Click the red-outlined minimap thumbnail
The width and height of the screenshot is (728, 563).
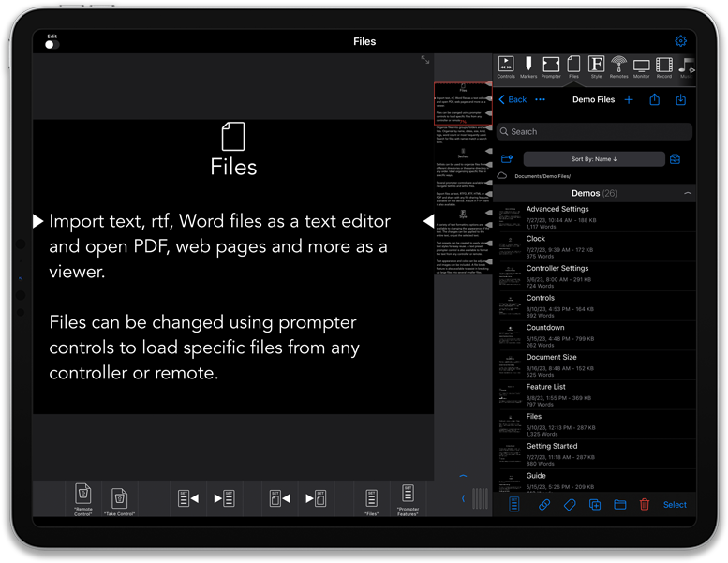pos(463,104)
